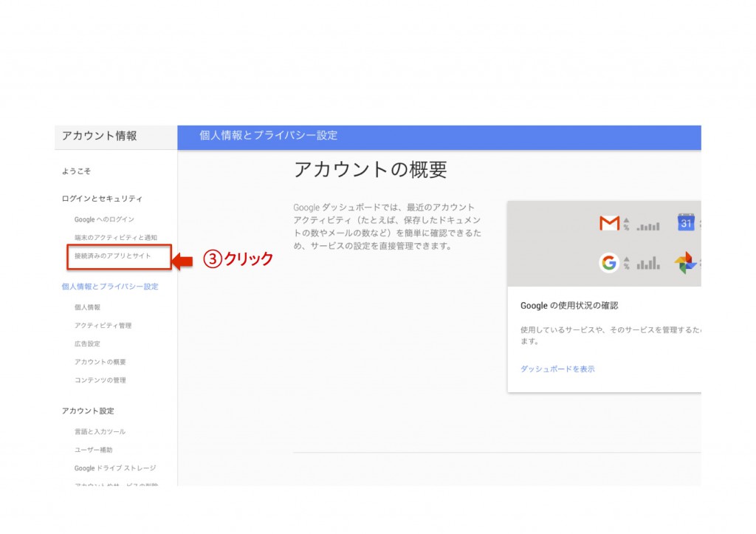Open Google ドライブ ストレージ sidebar item
This screenshot has width=756, height=534.
[x=114, y=468]
